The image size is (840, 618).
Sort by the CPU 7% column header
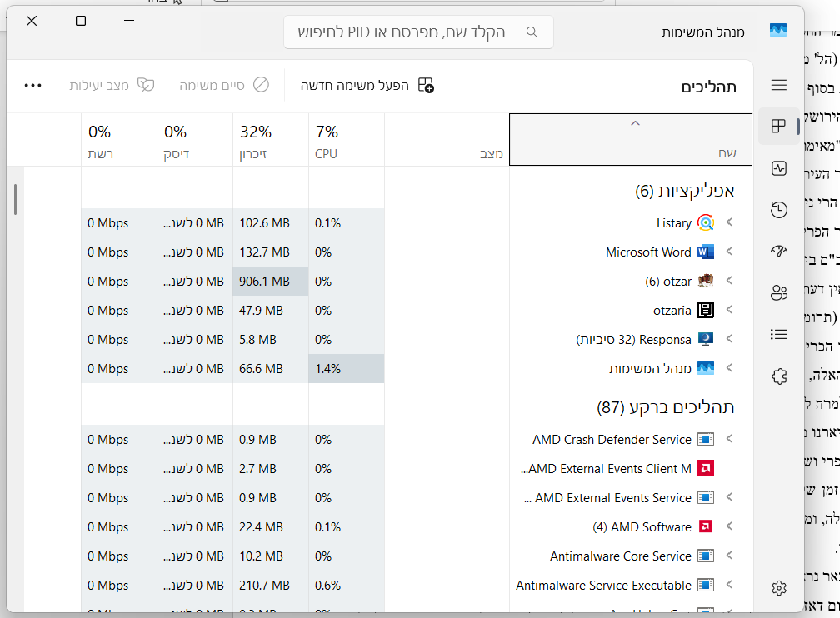[346, 139]
